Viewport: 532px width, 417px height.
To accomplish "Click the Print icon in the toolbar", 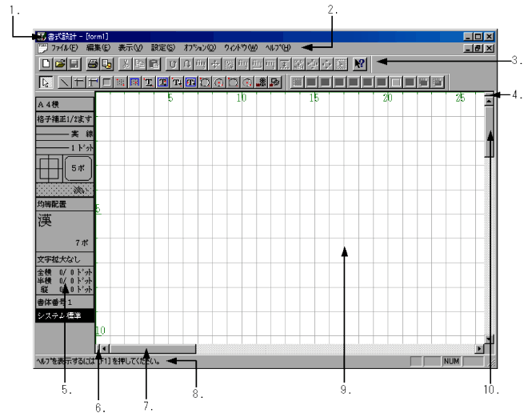I will click(93, 63).
